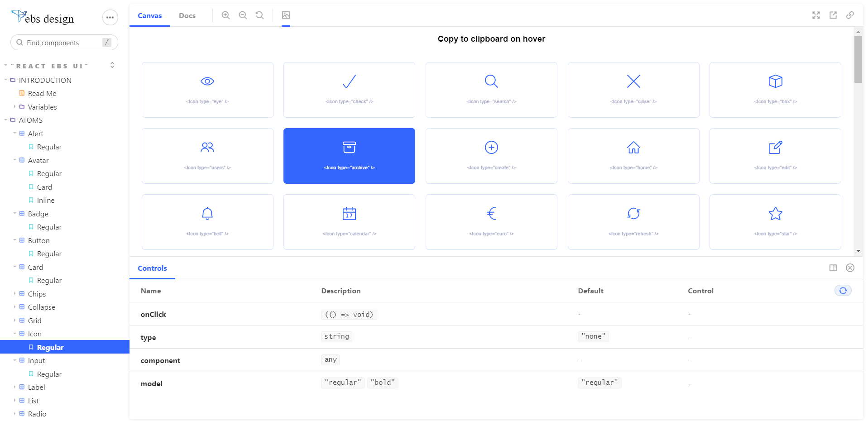Open Alert Regular story
868x421 pixels.
coord(49,147)
